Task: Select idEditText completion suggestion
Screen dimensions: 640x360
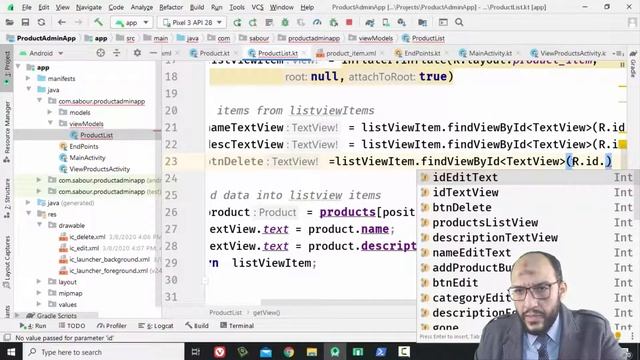Action: (527, 177)
